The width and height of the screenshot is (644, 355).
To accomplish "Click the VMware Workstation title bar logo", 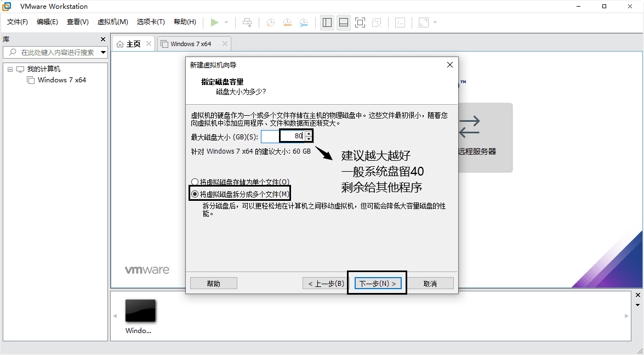I will pyautogui.click(x=7, y=7).
